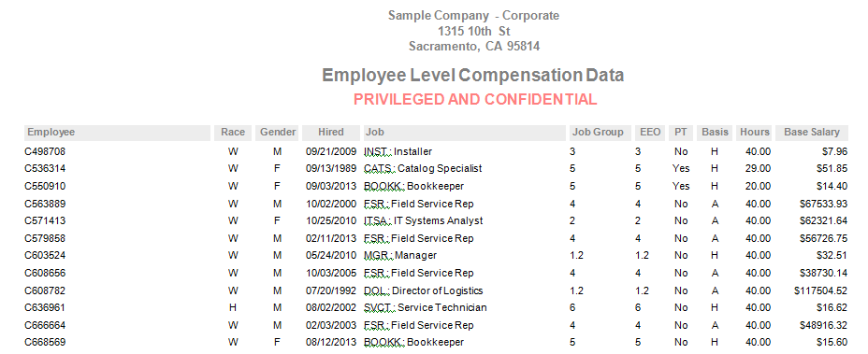Select employee ID C666664

click(45, 325)
